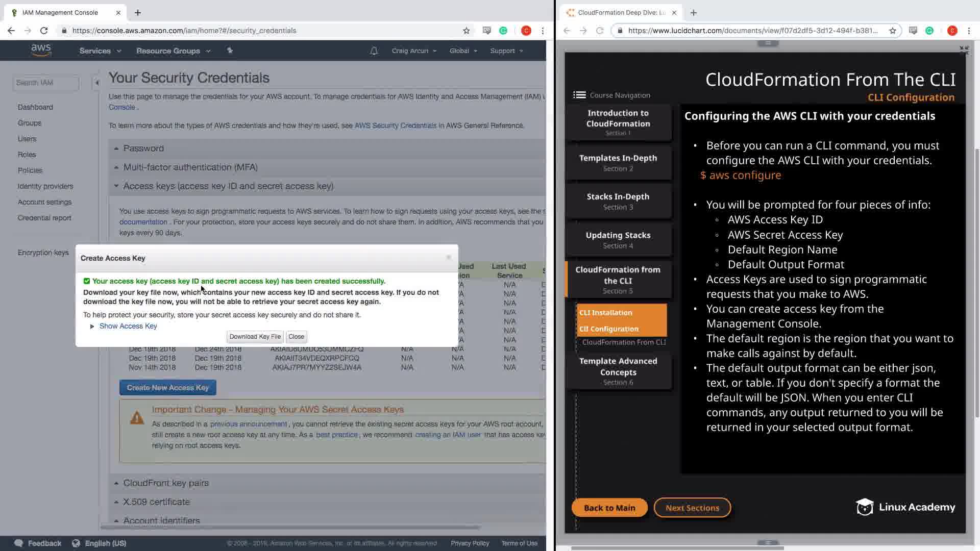980x551 pixels.
Task: Open the Services dropdown menu
Action: [100, 51]
